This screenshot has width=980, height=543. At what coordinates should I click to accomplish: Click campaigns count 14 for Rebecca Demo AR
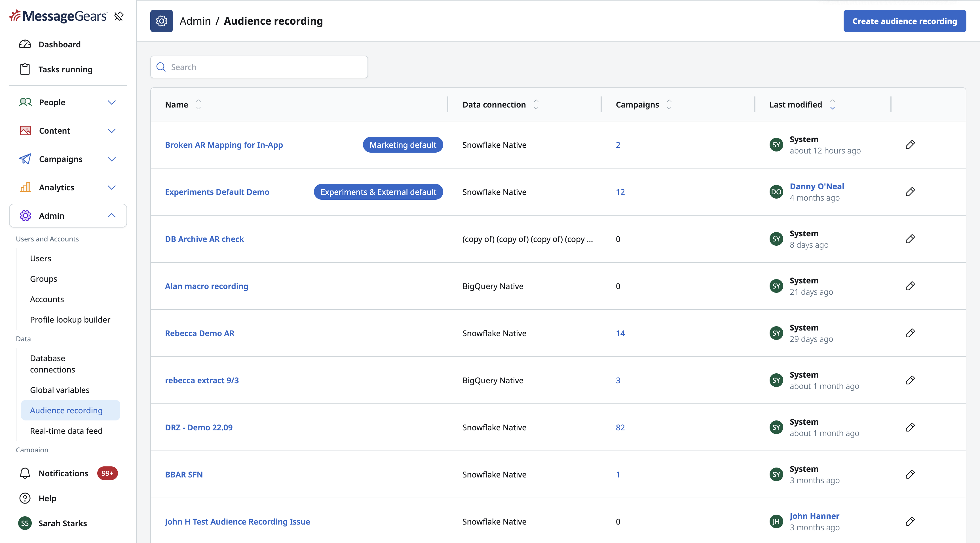(x=620, y=333)
